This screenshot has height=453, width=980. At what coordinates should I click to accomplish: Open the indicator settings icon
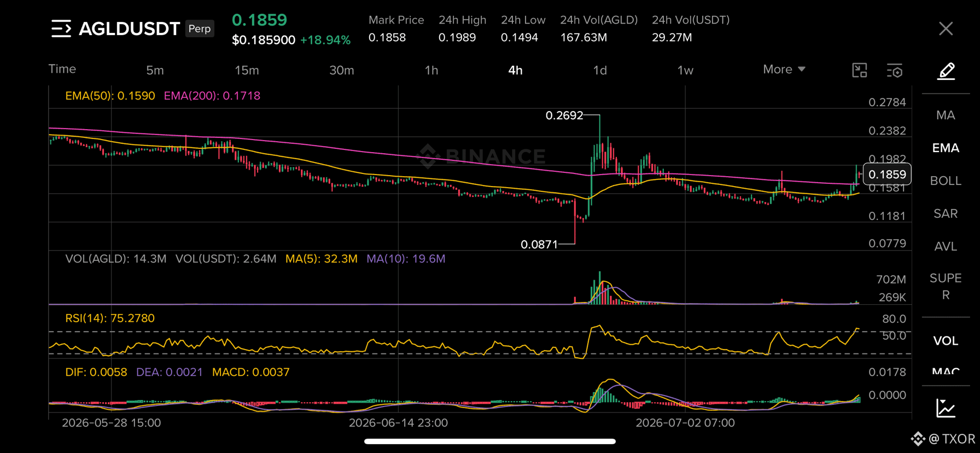coord(895,70)
